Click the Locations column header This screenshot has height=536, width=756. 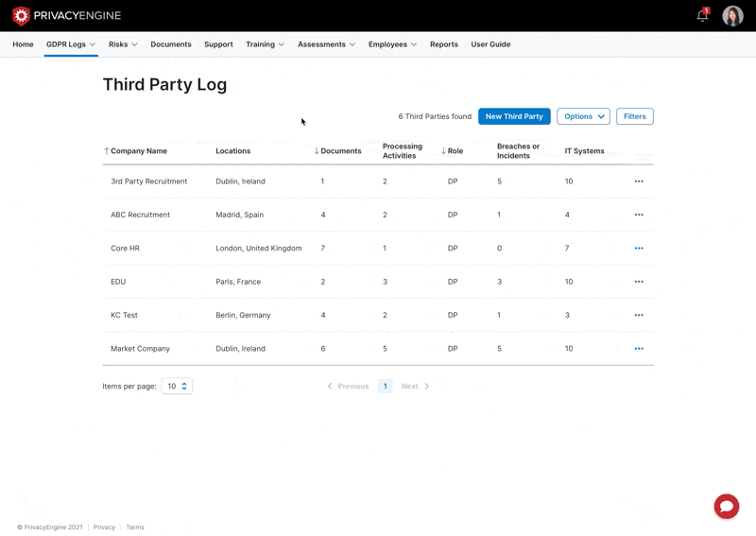click(x=232, y=151)
